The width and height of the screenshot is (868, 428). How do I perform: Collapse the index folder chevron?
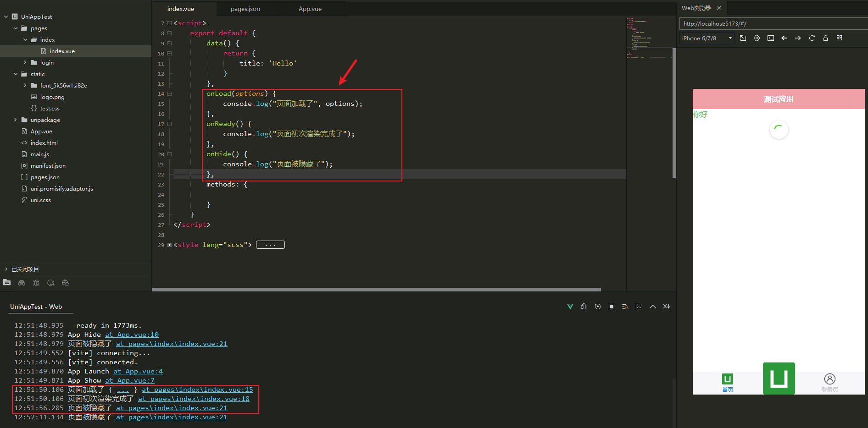tap(25, 39)
